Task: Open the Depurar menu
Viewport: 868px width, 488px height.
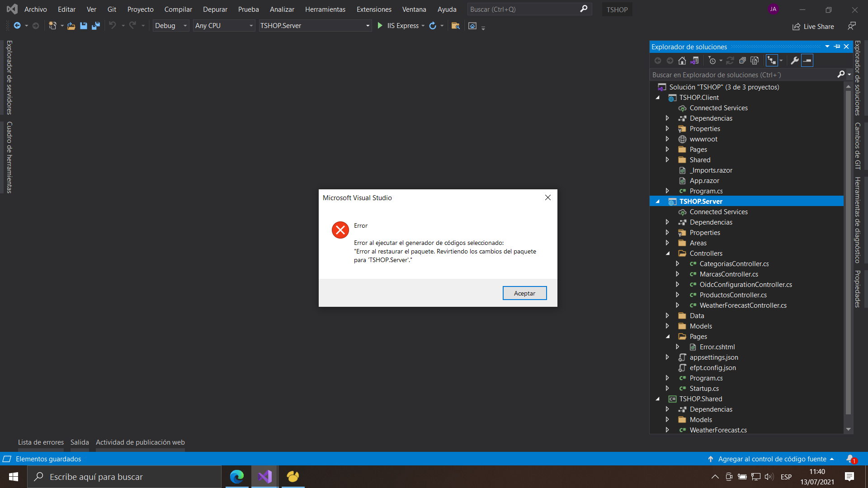Action: pyautogui.click(x=215, y=9)
